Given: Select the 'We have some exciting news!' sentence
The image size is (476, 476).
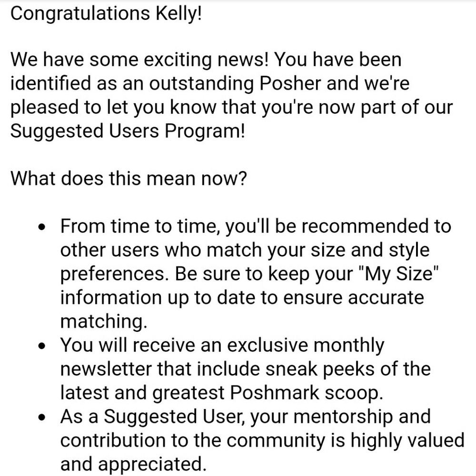Looking at the screenshot, I should 139,59.
